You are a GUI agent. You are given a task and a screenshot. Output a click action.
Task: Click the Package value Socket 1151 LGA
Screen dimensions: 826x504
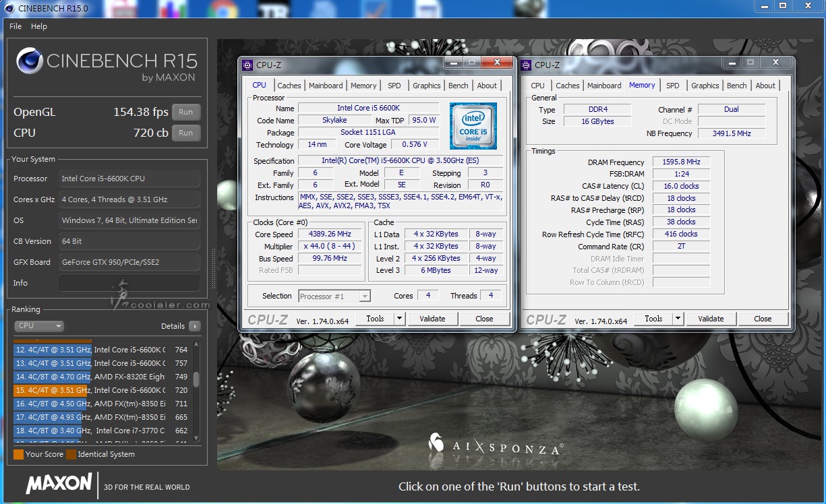coord(368,132)
